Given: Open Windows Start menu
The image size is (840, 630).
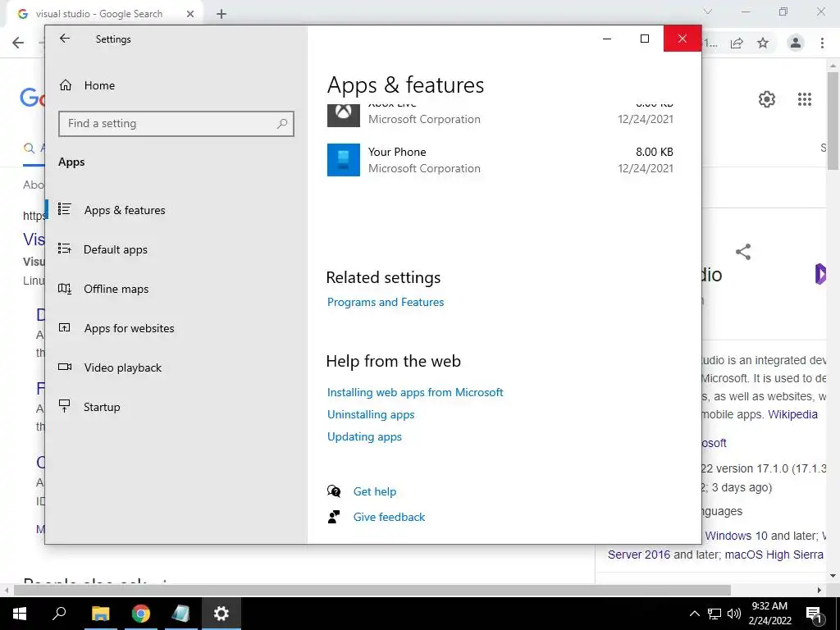Looking at the screenshot, I should [20, 614].
